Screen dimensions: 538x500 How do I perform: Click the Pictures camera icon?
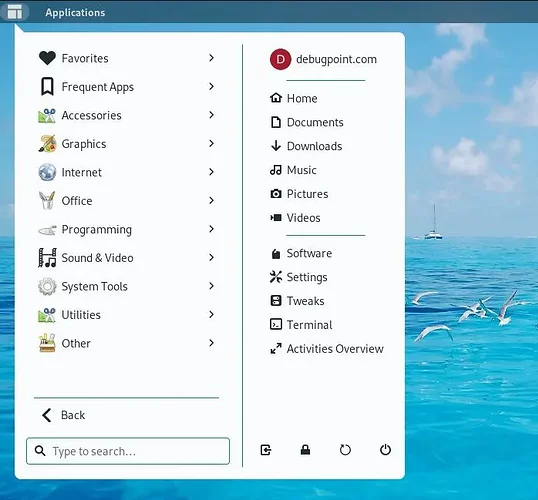pyautogui.click(x=276, y=194)
